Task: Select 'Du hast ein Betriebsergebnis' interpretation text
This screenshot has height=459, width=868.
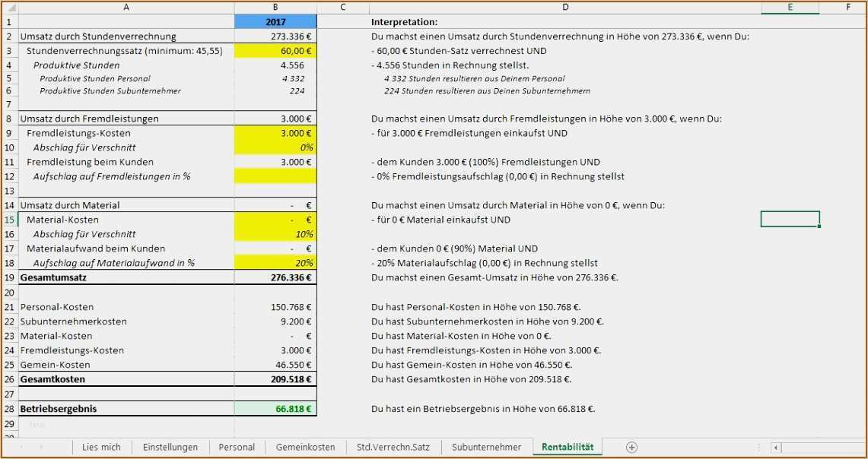Action: [x=483, y=410]
